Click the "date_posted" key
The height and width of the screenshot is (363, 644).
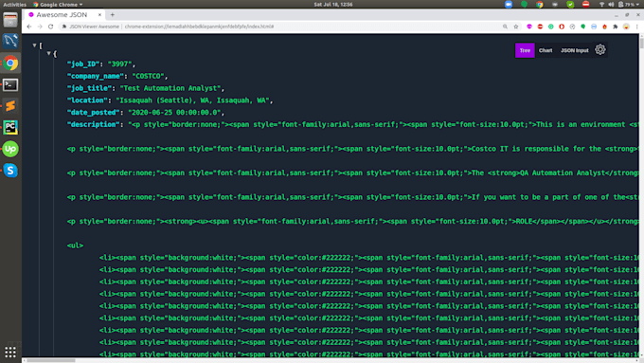(x=93, y=112)
